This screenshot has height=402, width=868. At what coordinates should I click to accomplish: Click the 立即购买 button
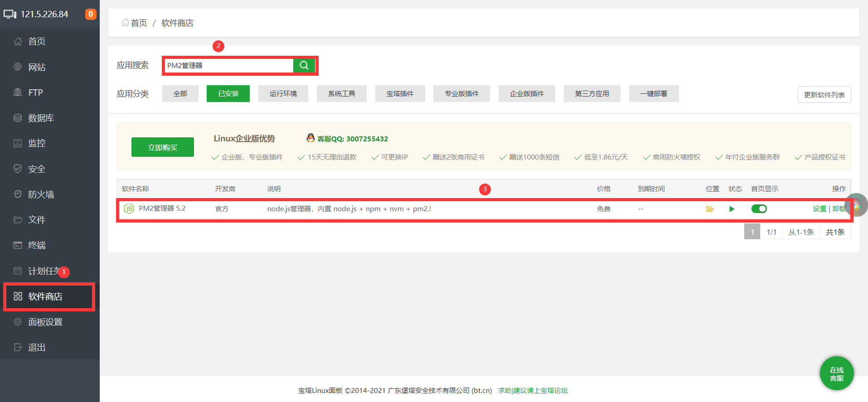coord(163,147)
